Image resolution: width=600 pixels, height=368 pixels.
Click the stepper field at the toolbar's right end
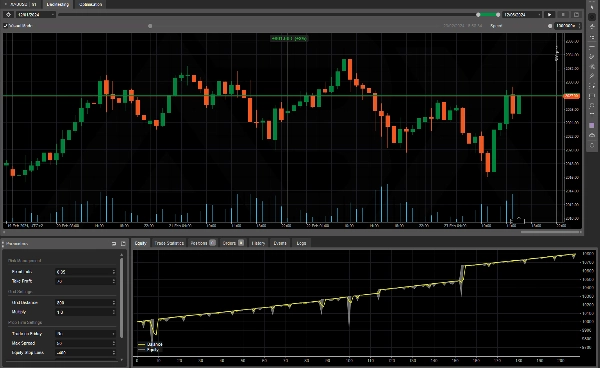tap(568, 26)
